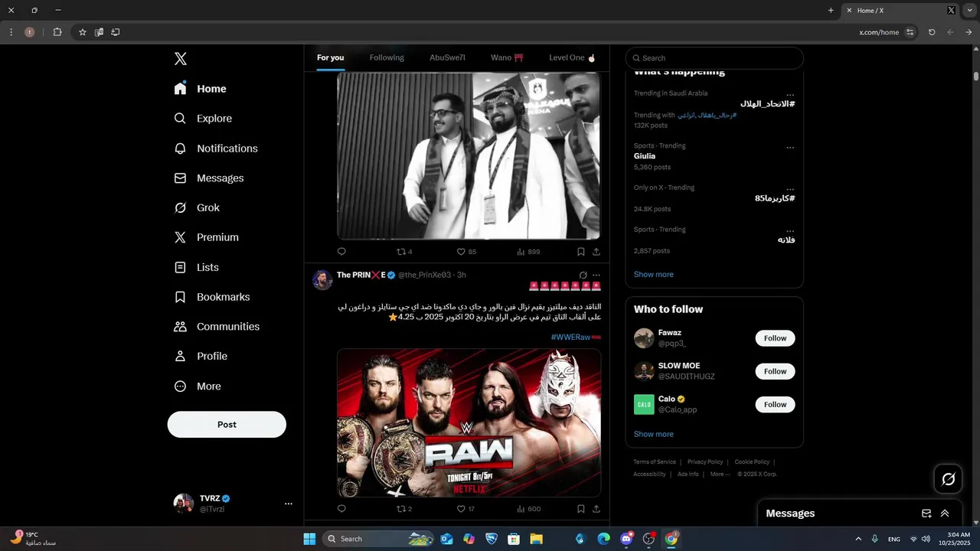The width and height of the screenshot is (980, 551).
Task: Open options for Giulia trend
Action: click(790, 147)
